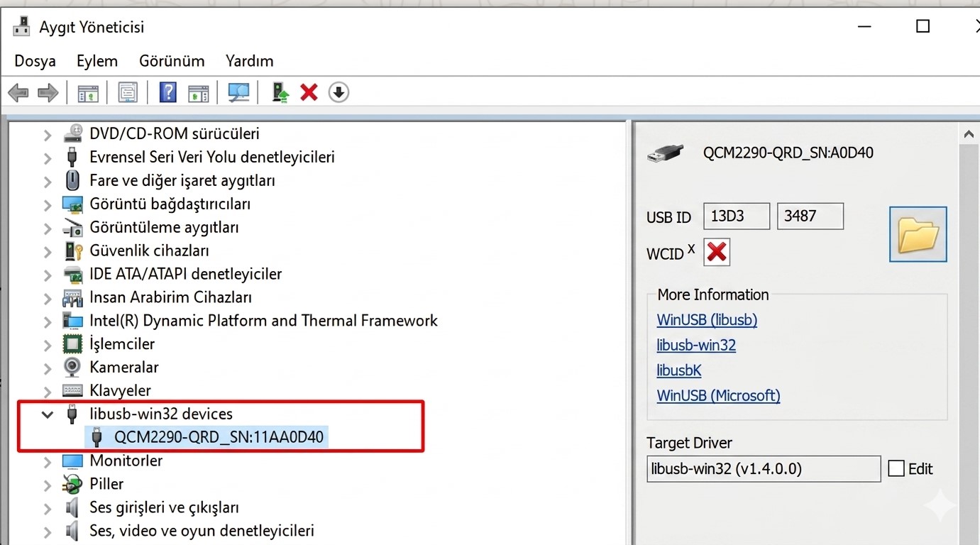Open the Görünüm menu

172,61
